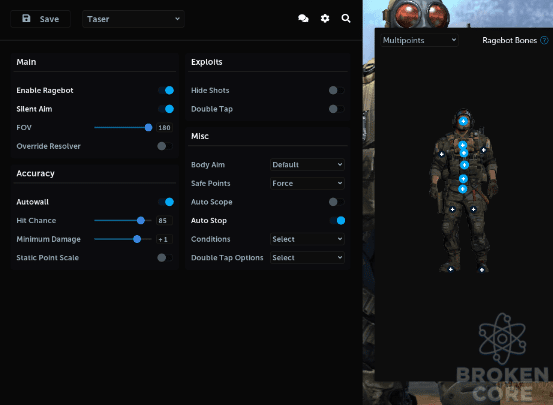
Task: Click the Override Resolver label
Action: (48, 146)
